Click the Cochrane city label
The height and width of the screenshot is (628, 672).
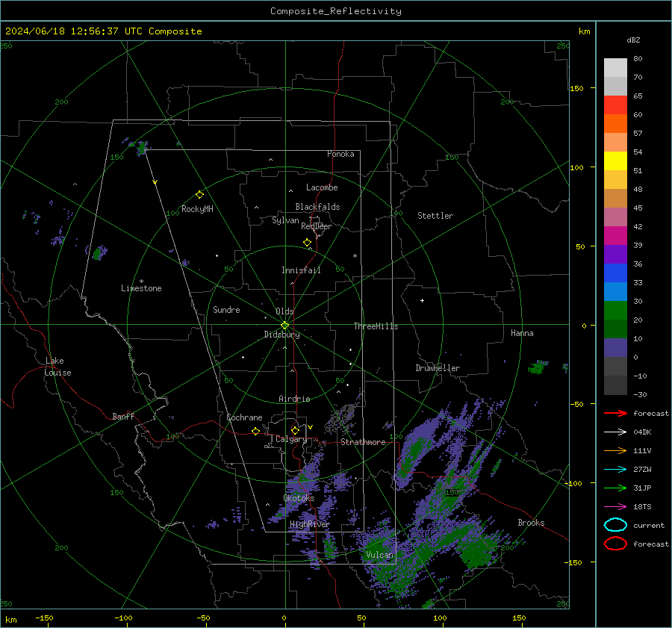click(244, 417)
